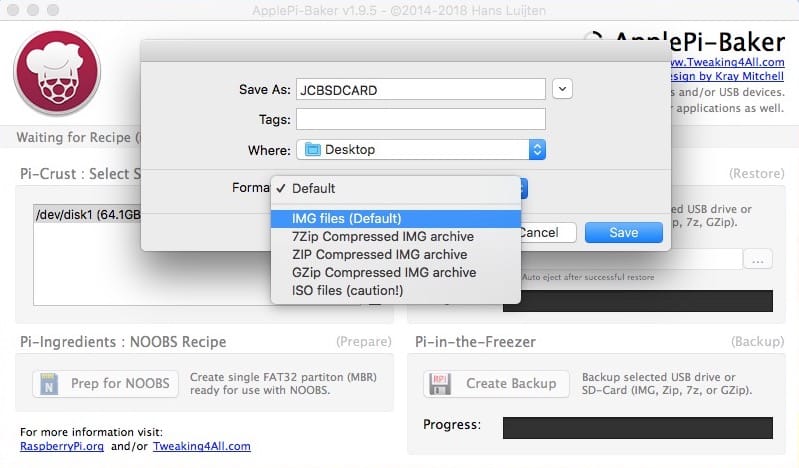The height and width of the screenshot is (468, 799).
Task: Click the Pi-in-the-Freezer heading
Action: 475,342
